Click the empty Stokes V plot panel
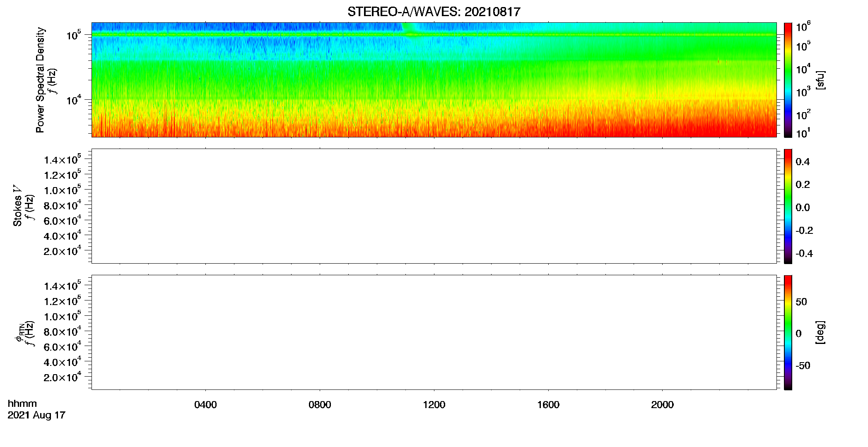Screen dimensions: 868x447 [x=434, y=206]
